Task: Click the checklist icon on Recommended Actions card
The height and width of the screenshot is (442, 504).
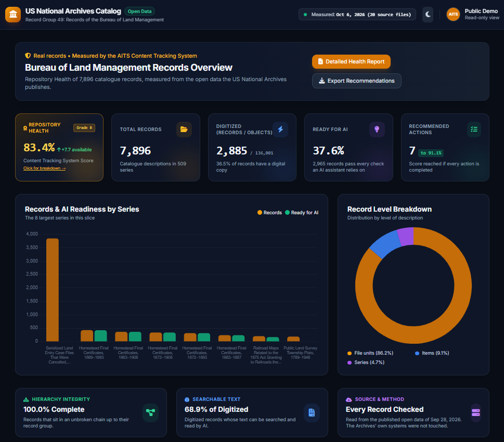Action: tap(474, 129)
